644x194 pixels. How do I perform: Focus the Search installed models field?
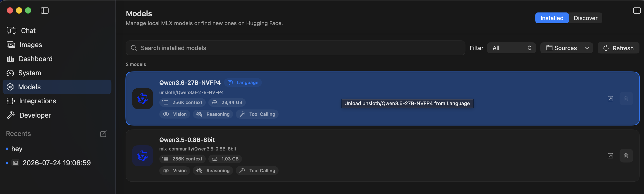pos(295,48)
